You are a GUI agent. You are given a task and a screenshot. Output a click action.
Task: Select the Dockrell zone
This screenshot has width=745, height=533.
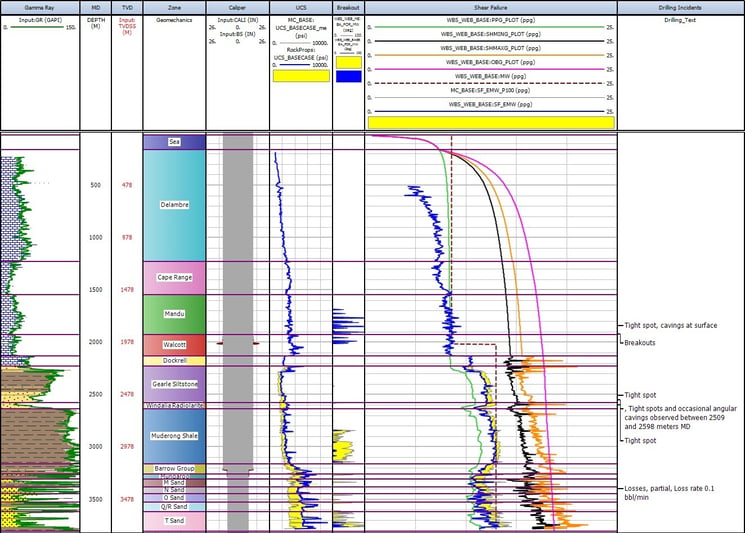tap(174, 361)
